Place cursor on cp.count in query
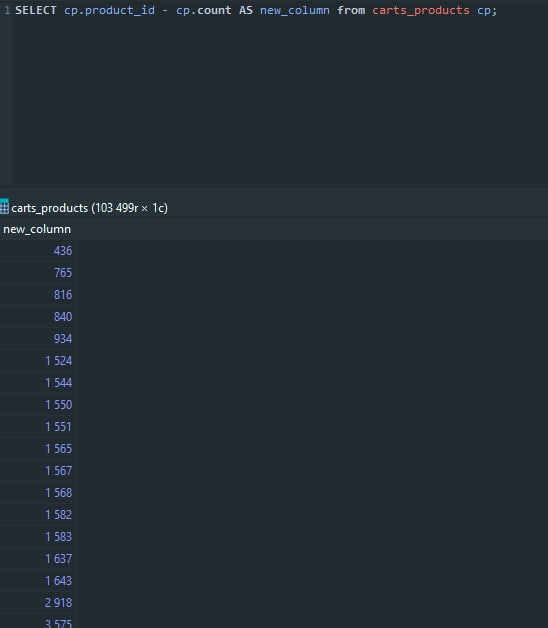548x628 pixels. point(203,10)
